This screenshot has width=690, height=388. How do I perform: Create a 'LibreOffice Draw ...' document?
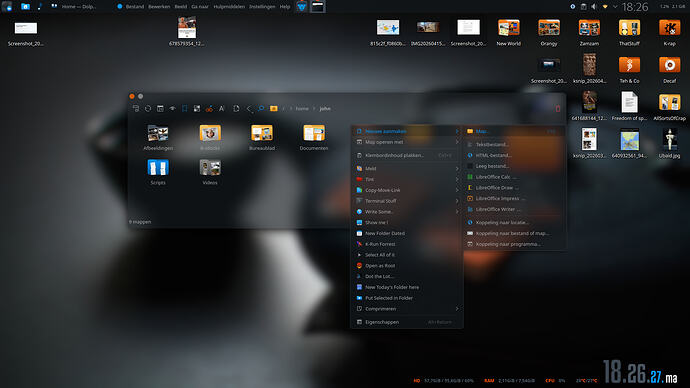click(x=514, y=188)
